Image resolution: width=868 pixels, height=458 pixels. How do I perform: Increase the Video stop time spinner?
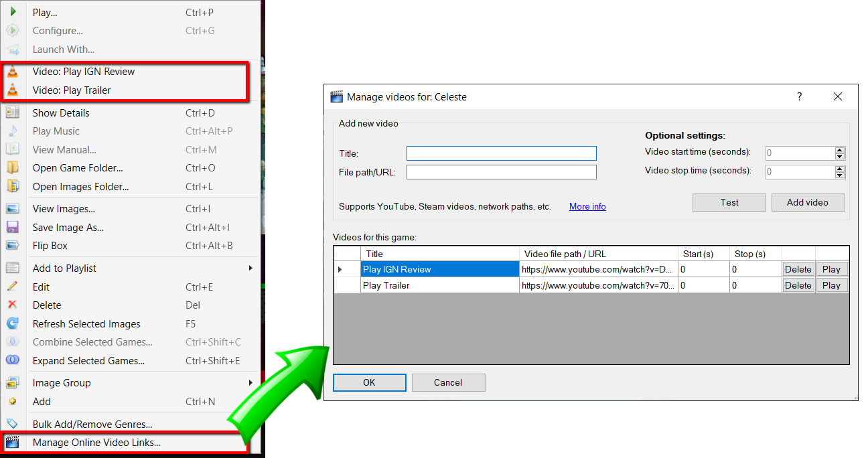[x=840, y=169]
